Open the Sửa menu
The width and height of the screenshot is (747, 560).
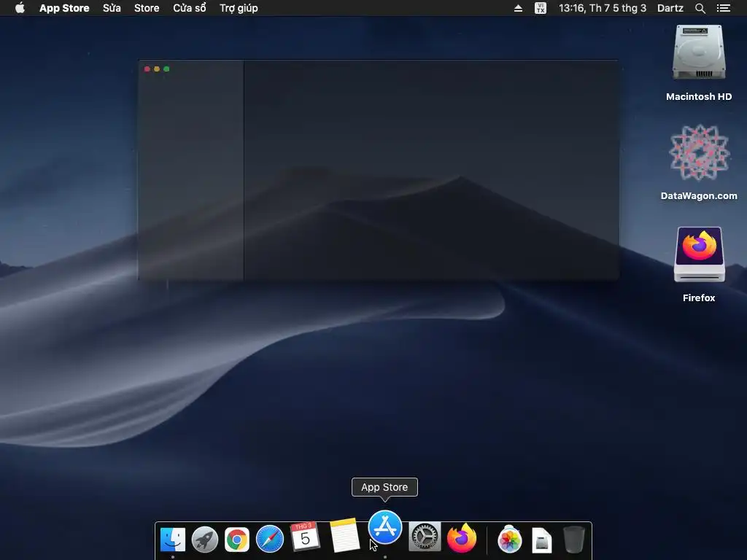pos(112,8)
